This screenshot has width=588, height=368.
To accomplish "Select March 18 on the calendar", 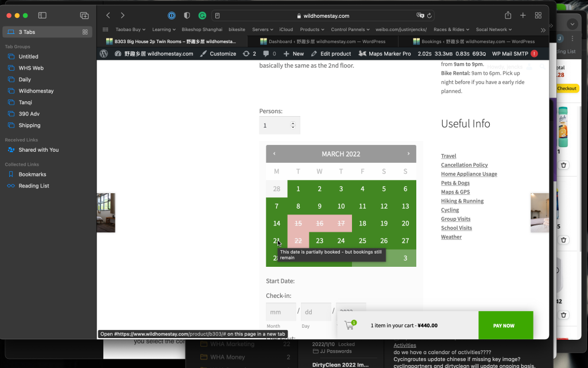I will pos(362,224).
